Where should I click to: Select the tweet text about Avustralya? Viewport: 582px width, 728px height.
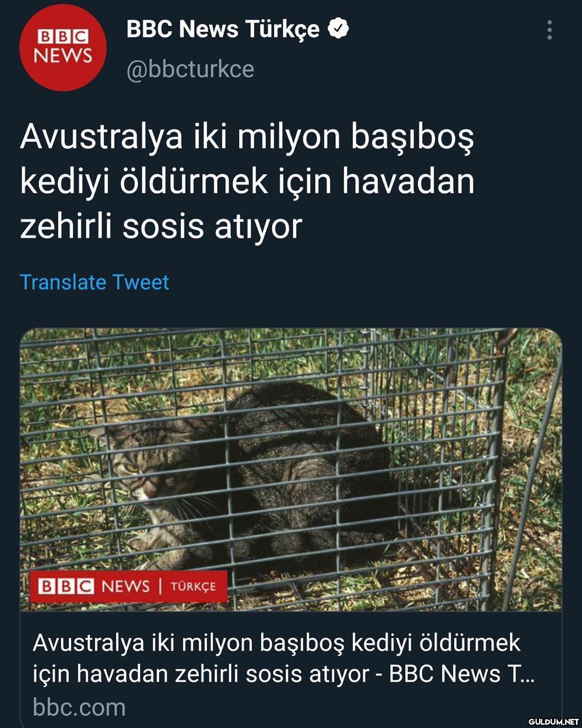click(x=247, y=181)
